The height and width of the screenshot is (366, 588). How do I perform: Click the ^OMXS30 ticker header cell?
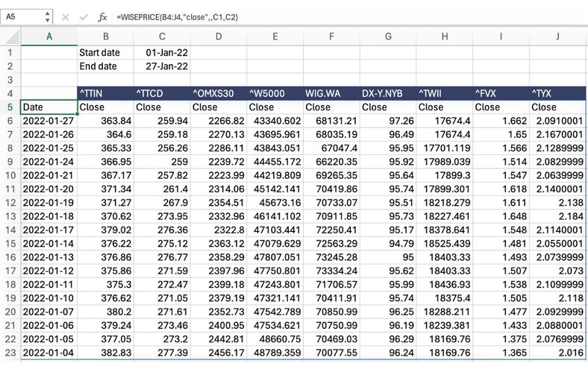(x=218, y=93)
